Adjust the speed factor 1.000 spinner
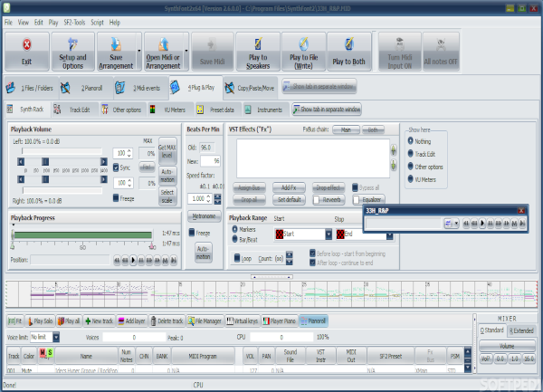This screenshot has height=392, width=543. click(x=208, y=199)
